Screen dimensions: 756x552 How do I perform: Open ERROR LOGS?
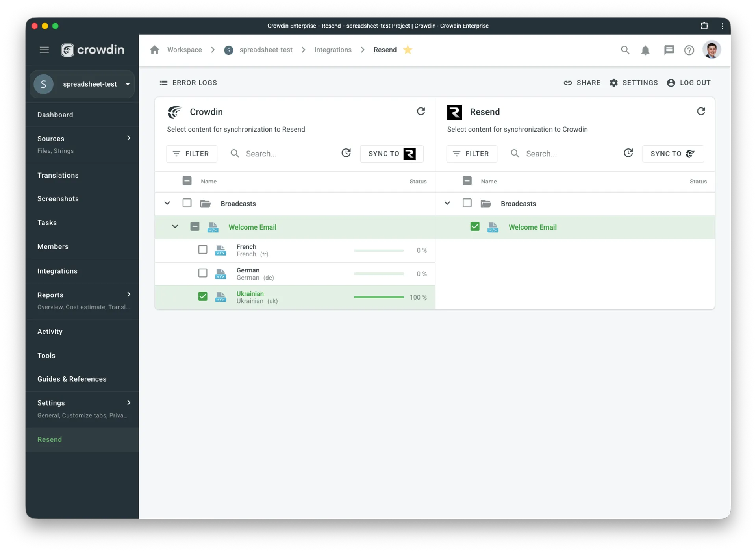click(189, 83)
